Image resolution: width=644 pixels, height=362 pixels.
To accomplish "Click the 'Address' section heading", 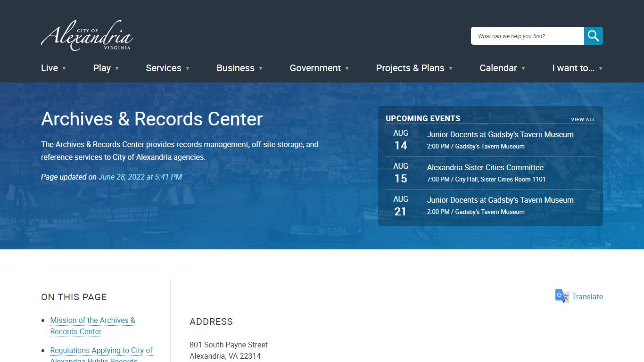I will (211, 321).
